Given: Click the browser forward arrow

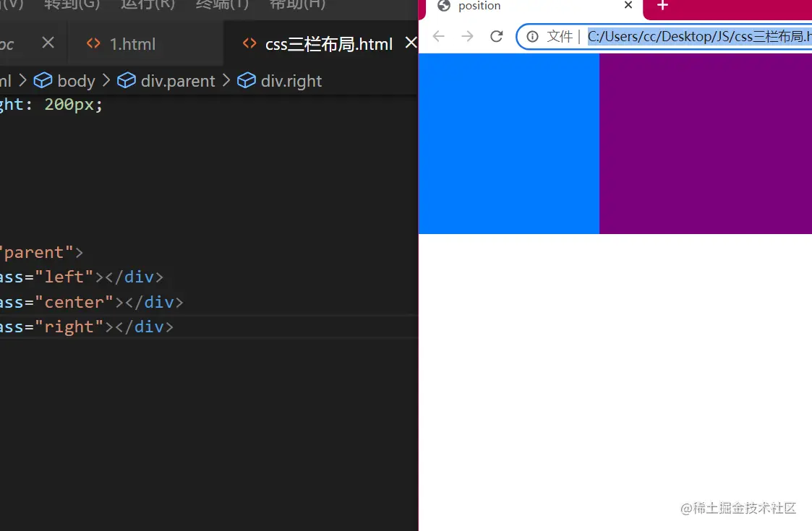Looking at the screenshot, I should click(467, 36).
